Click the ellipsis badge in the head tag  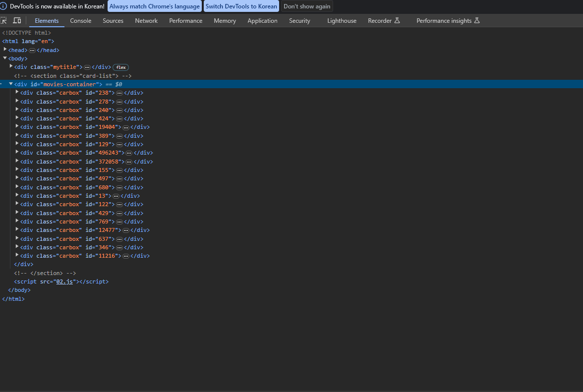(32, 50)
